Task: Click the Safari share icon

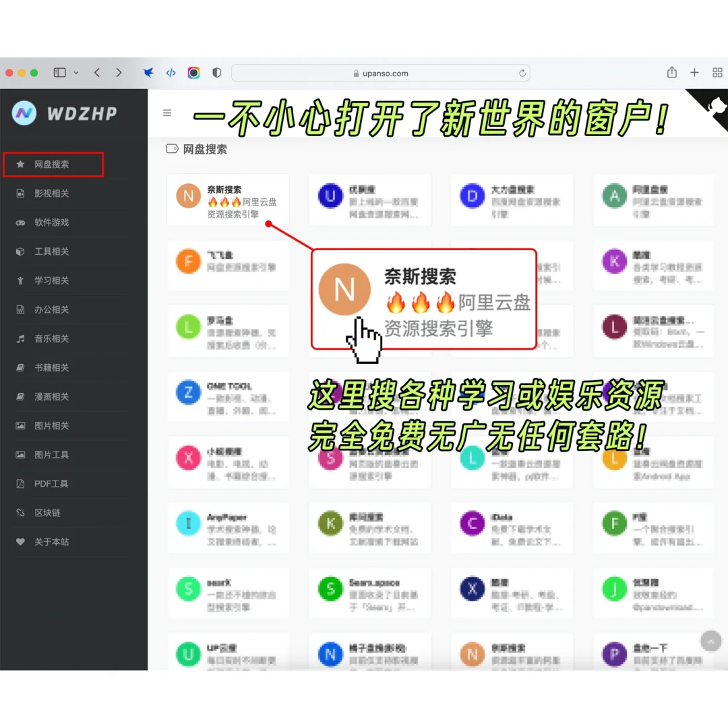Action: tap(672, 72)
